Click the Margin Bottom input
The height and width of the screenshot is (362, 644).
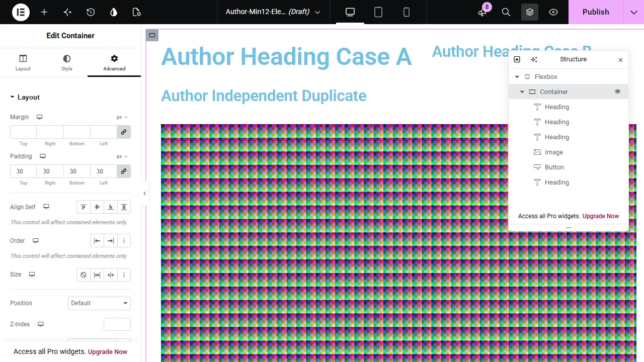pyautogui.click(x=77, y=132)
